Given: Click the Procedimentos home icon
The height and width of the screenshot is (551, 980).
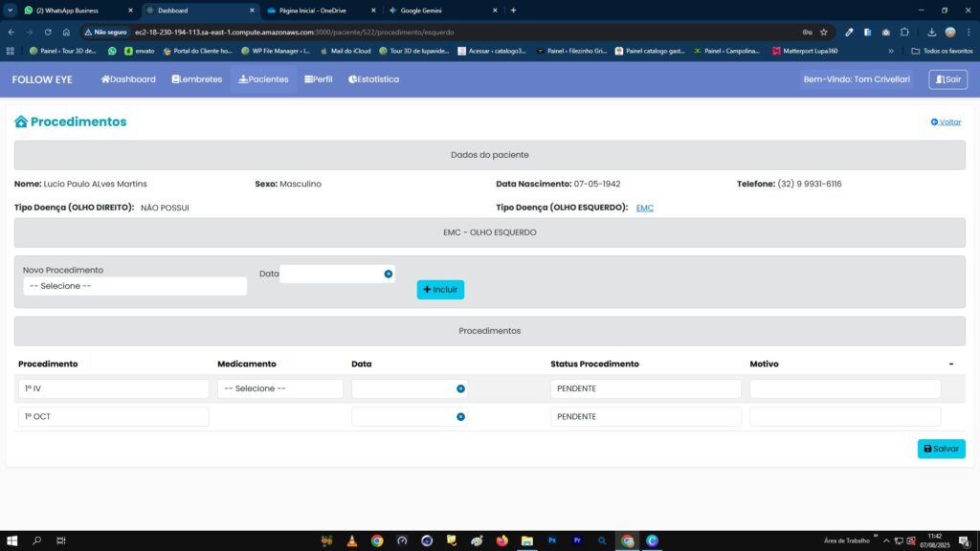Looking at the screenshot, I should click(21, 122).
